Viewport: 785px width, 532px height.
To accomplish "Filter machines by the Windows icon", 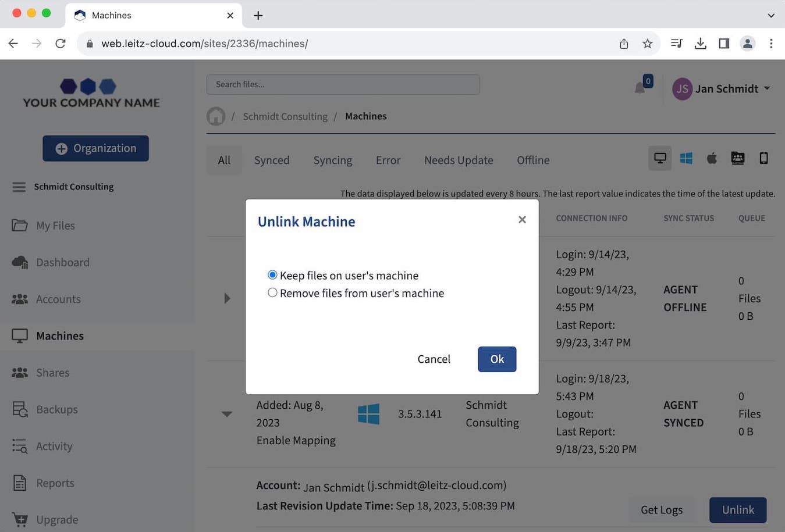I will pos(686,158).
